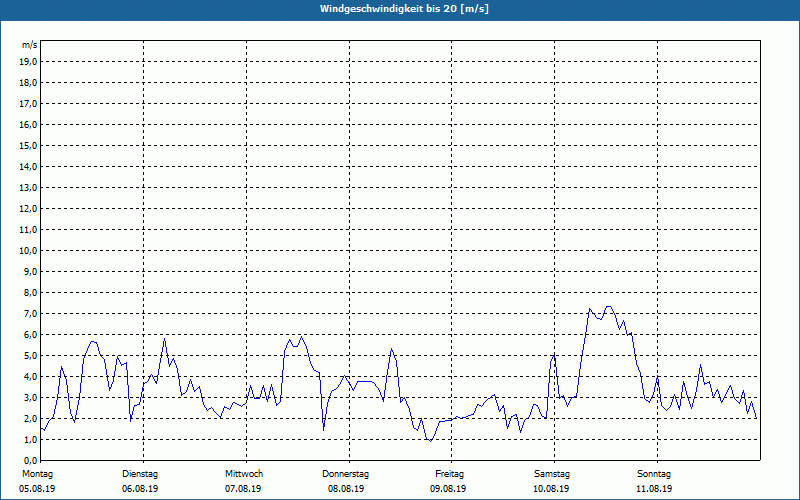Select the '4,0' y-axis label
The image size is (800, 500).
pos(31,377)
